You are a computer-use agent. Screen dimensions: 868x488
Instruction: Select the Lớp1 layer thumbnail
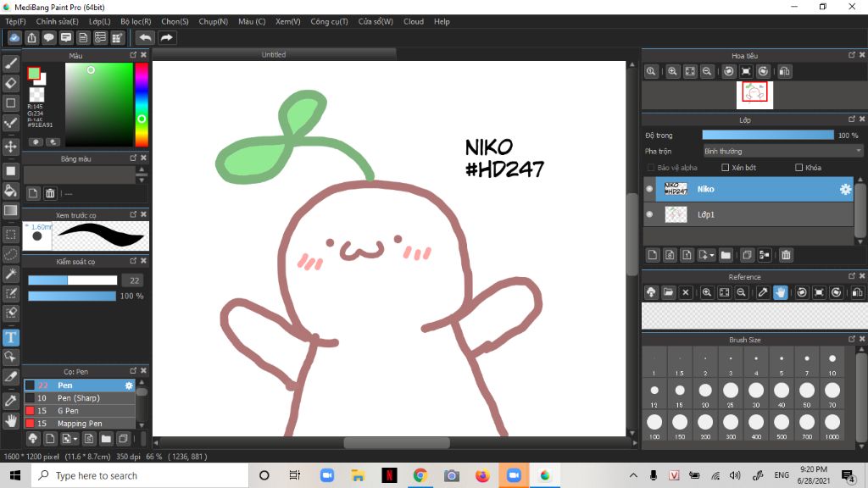[676, 214]
